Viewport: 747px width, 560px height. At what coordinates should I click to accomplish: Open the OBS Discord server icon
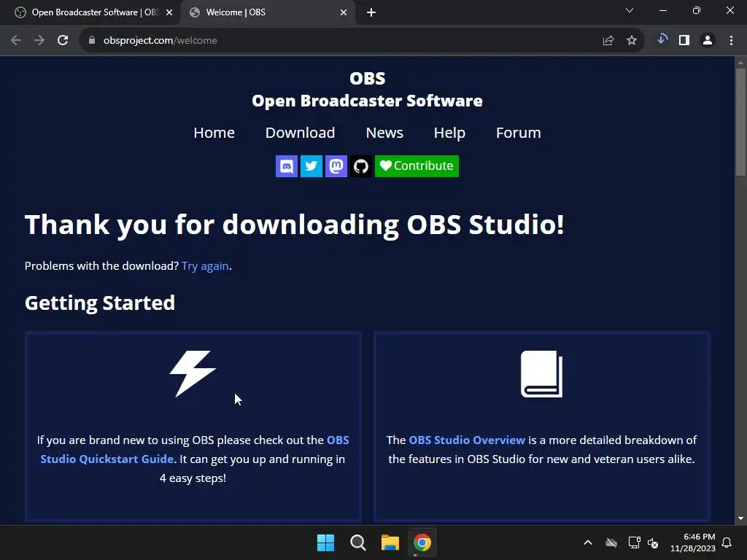286,166
